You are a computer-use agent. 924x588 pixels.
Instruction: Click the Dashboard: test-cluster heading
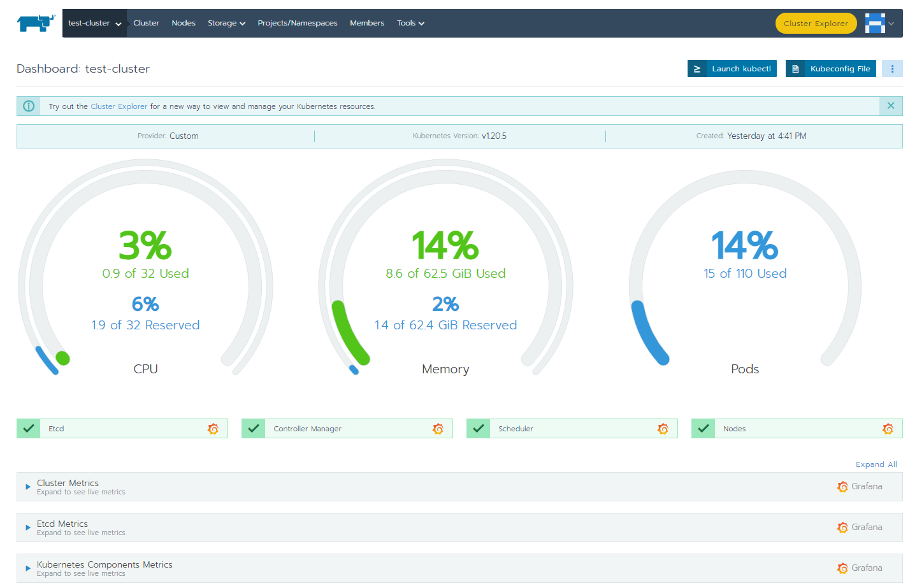pos(83,69)
